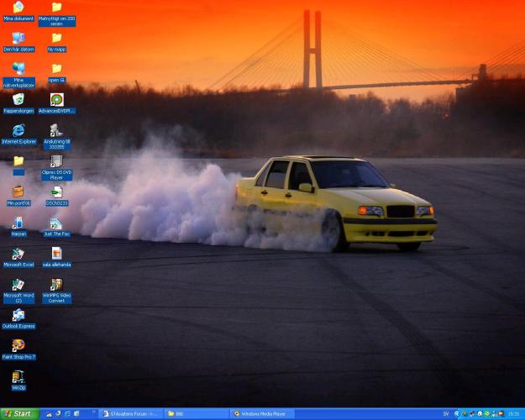Image resolution: width=525 pixels, height=420 pixels.
Task: Open Outlook Express from the desktop
Action: 18,315
